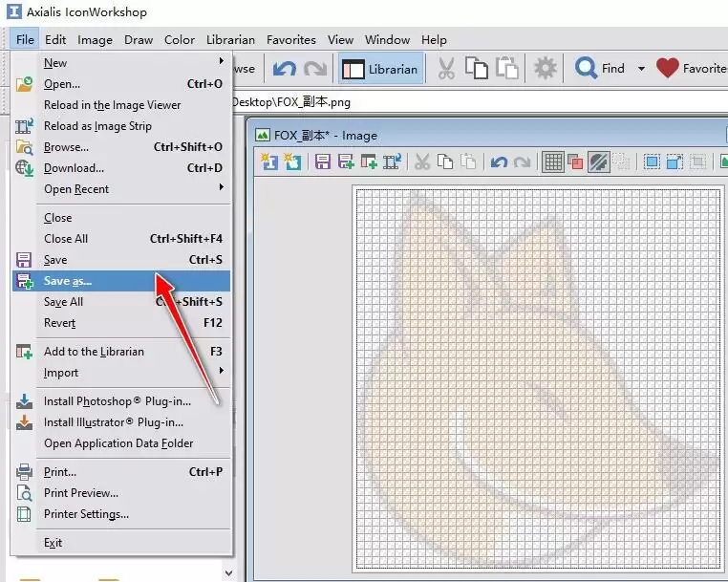
Task: Click the gear settings icon in toolbar
Action: (x=545, y=69)
